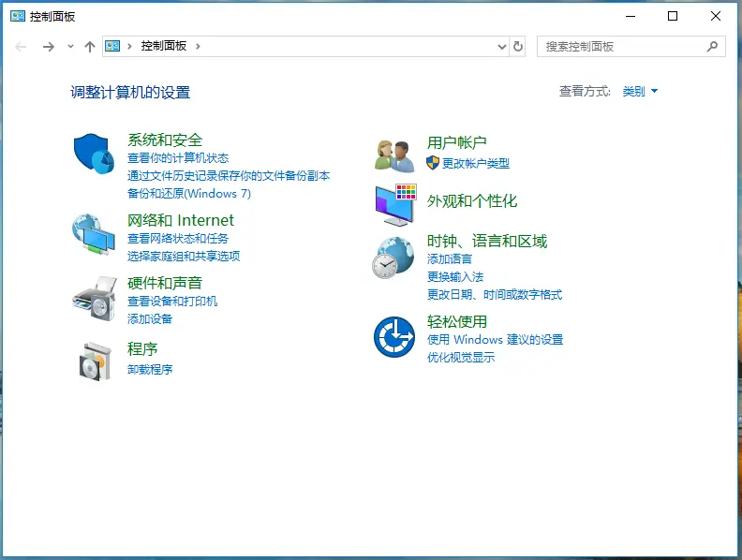
Task: Open 备份和还原(Windows 7) link
Action: click(x=189, y=194)
